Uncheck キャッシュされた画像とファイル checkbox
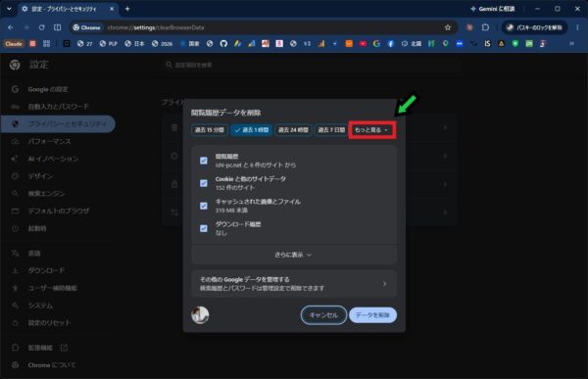This screenshot has height=379, width=588. (204, 206)
